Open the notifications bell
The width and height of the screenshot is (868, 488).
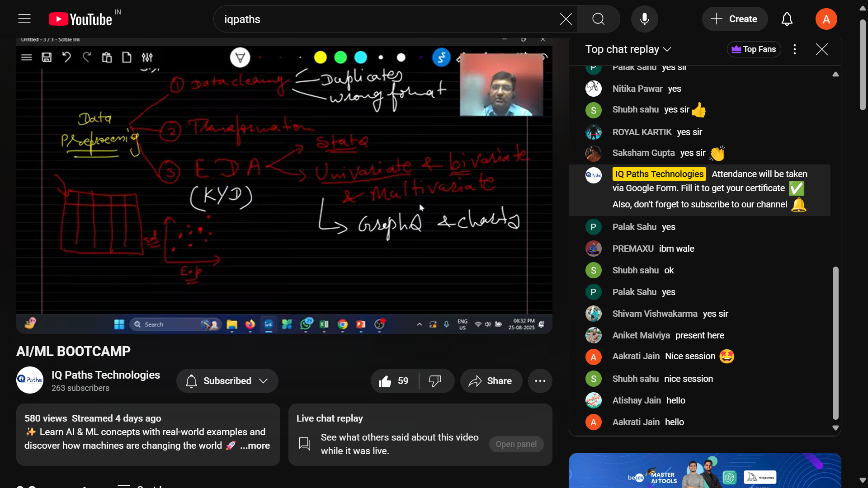click(x=787, y=19)
